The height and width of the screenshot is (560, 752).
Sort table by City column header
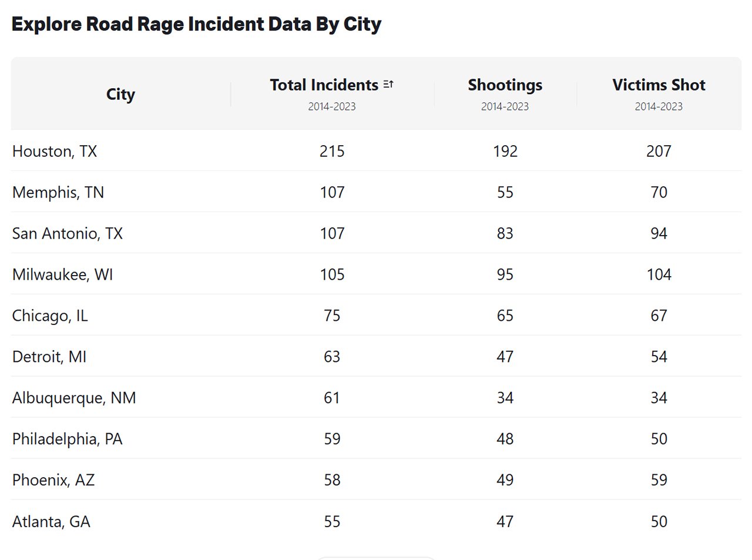point(120,94)
